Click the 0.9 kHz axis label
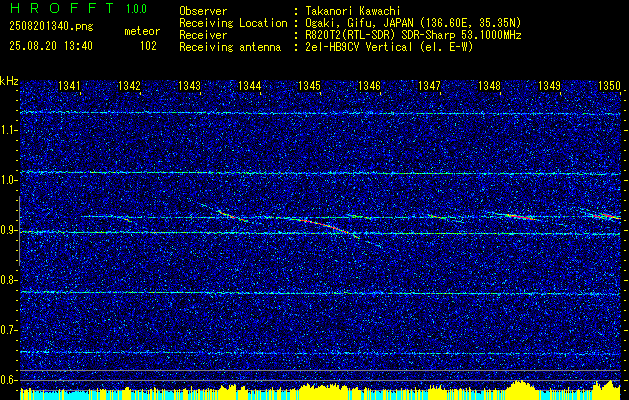 [x=8, y=230]
